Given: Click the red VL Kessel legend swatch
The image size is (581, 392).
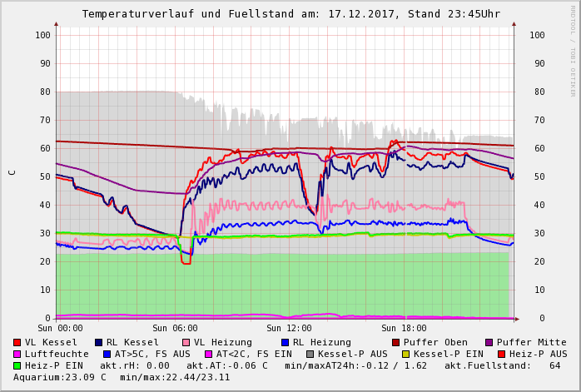Looking at the screenshot, I should [17, 342].
